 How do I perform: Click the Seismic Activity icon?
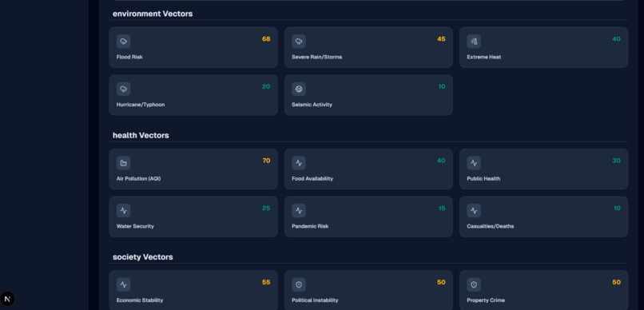[x=299, y=89]
